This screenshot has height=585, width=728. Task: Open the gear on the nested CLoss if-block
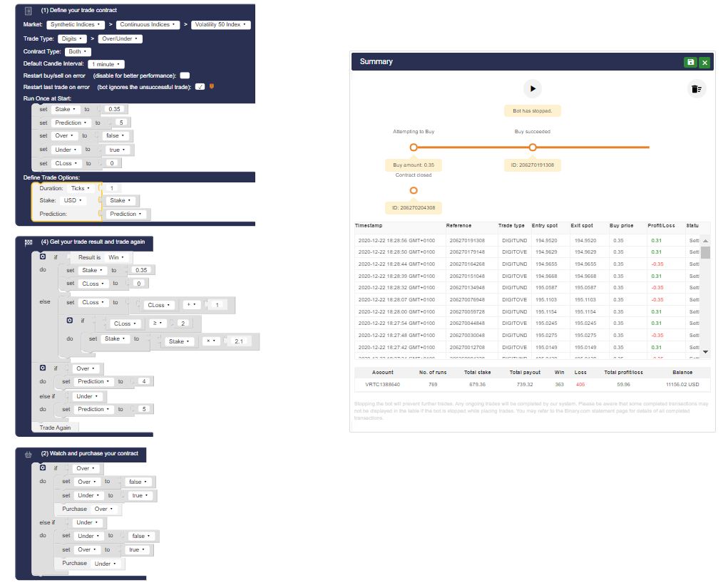click(68, 321)
